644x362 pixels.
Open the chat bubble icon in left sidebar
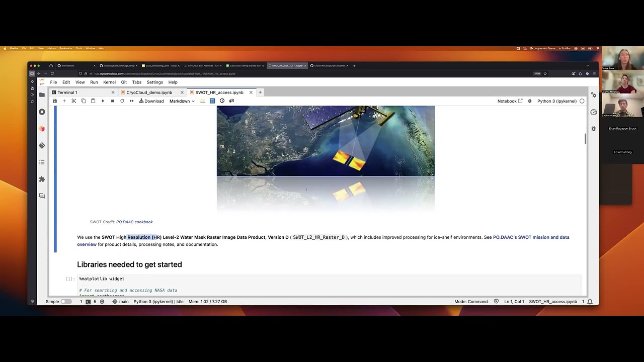(42, 196)
